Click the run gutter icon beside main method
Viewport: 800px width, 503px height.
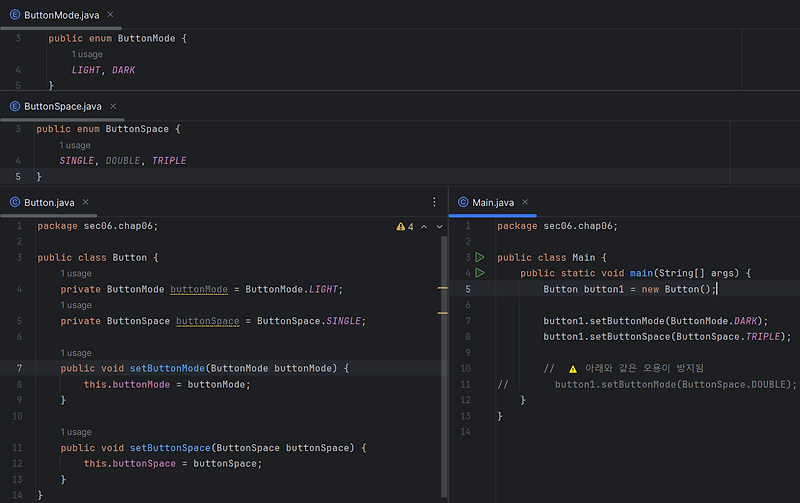click(480, 273)
